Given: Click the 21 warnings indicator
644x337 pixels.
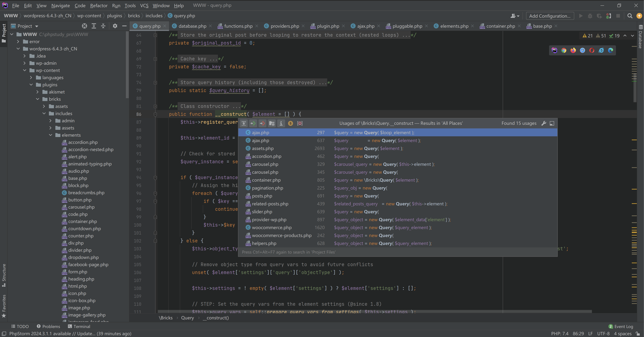Looking at the screenshot, I should tap(588, 36).
